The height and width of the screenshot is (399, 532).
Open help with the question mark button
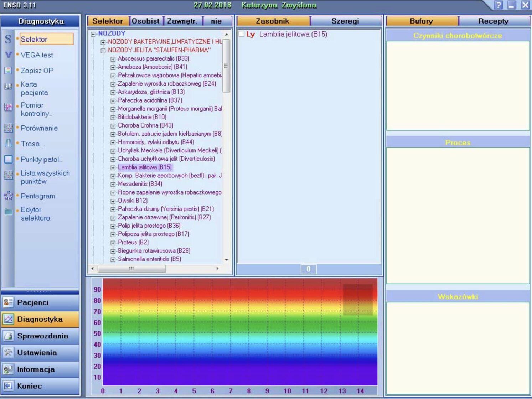499,5
